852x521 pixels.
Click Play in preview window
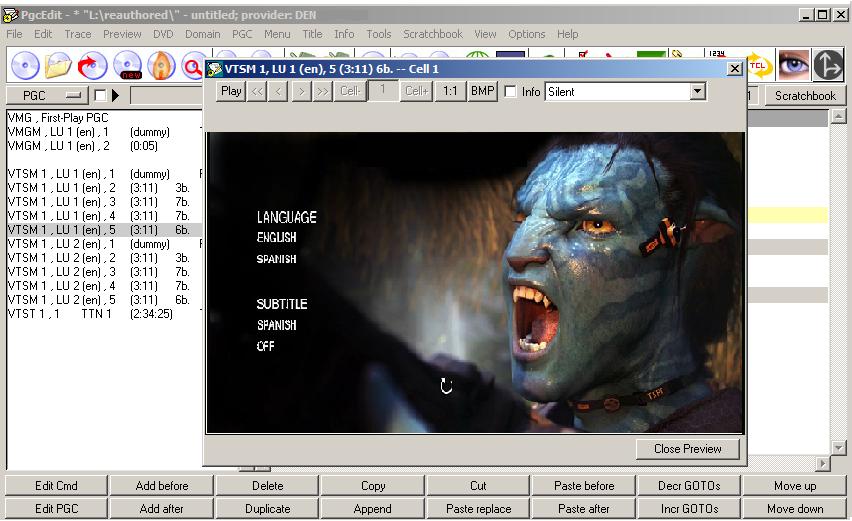pos(231,91)
